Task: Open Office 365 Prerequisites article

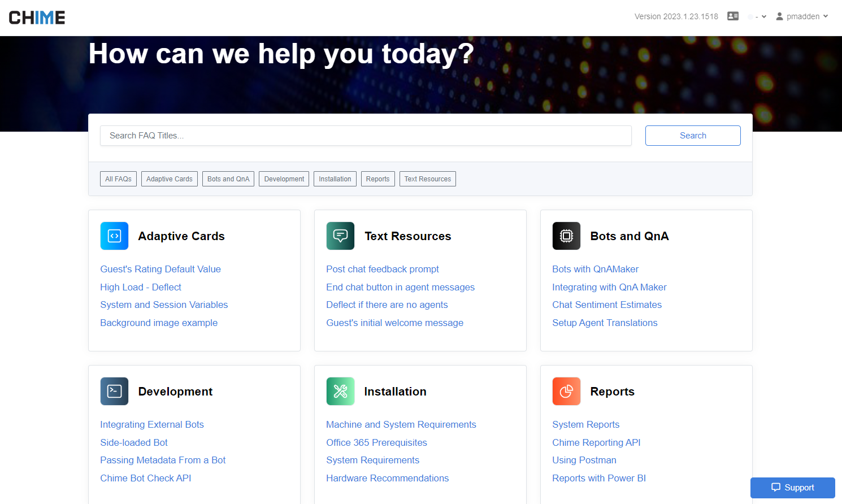Action: click(x=376, y=442)
